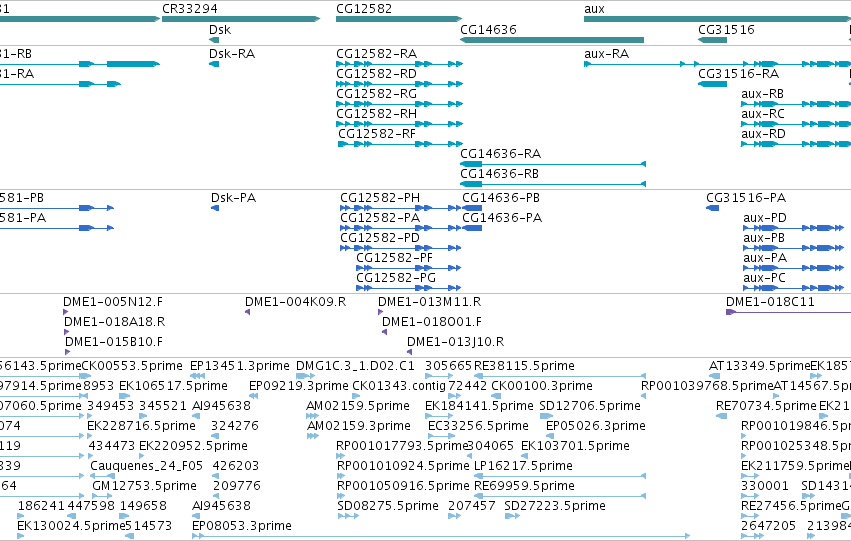Select the SD27223.5prime EST
851x541 pixels.
(x=512, y=517)
